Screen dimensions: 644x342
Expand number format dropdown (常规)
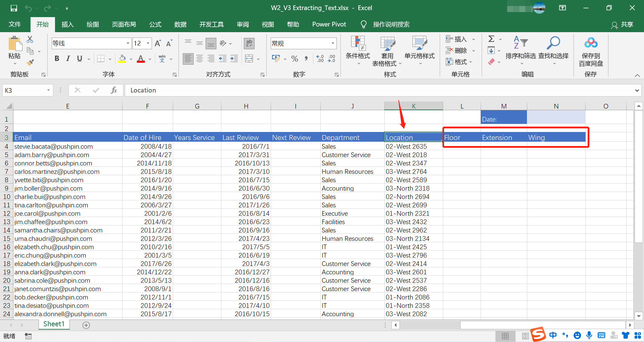(333, 43)
